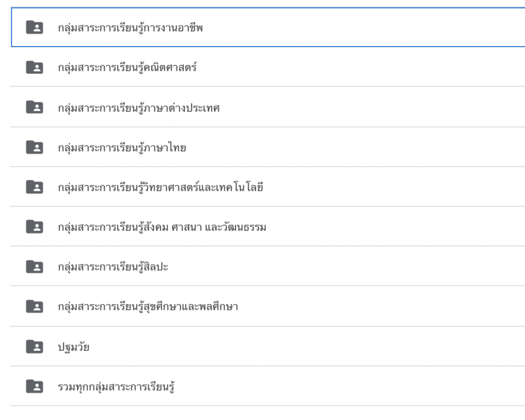Viewport: 525px width, 420px height.
Task: Click shared folder icon beside ปฐมวัย
Action: click(35, 346)
